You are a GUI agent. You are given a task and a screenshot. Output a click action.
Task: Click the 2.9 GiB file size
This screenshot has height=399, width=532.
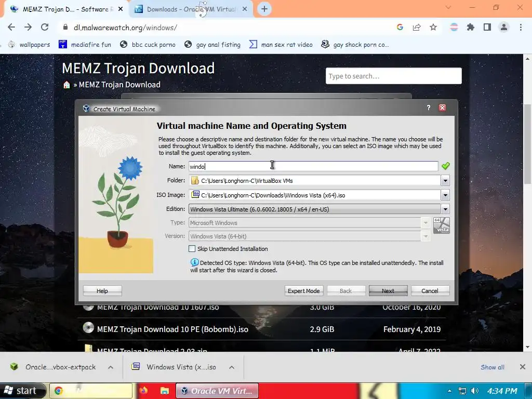click(x=322, y=329)
